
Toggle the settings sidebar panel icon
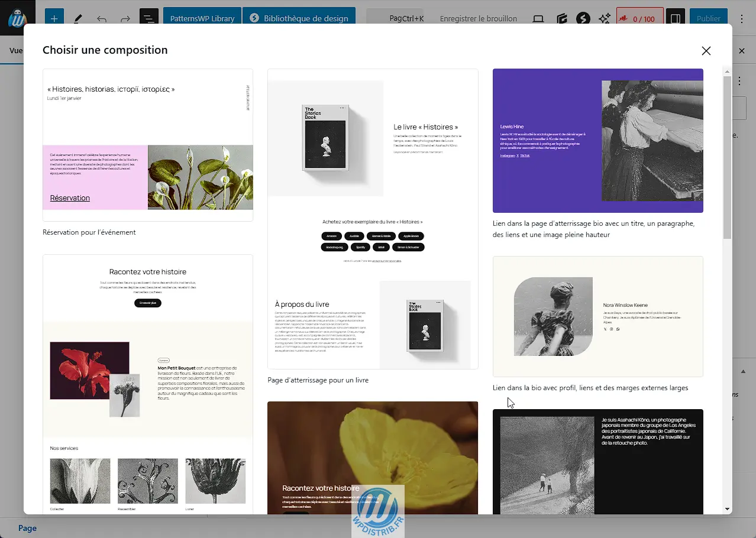coord(676,18)
